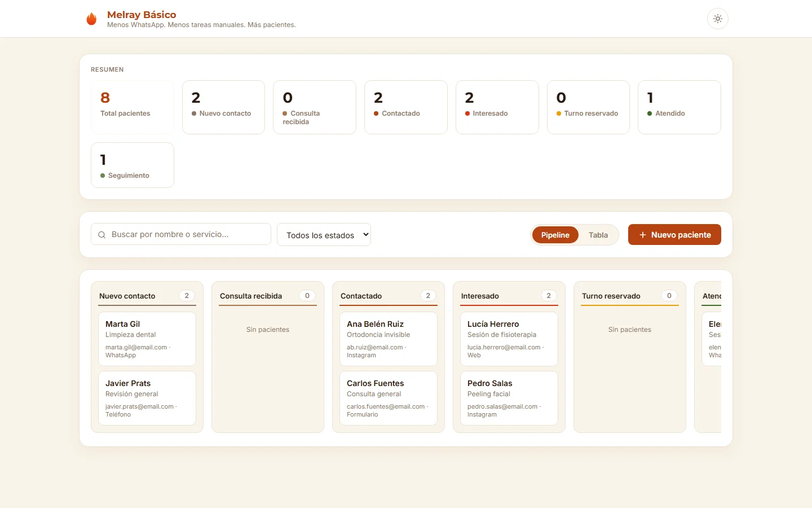Click the Interesado column header title
Image resolution: width=812 pixels, height=508 pixels.
[x=480, y=296]
